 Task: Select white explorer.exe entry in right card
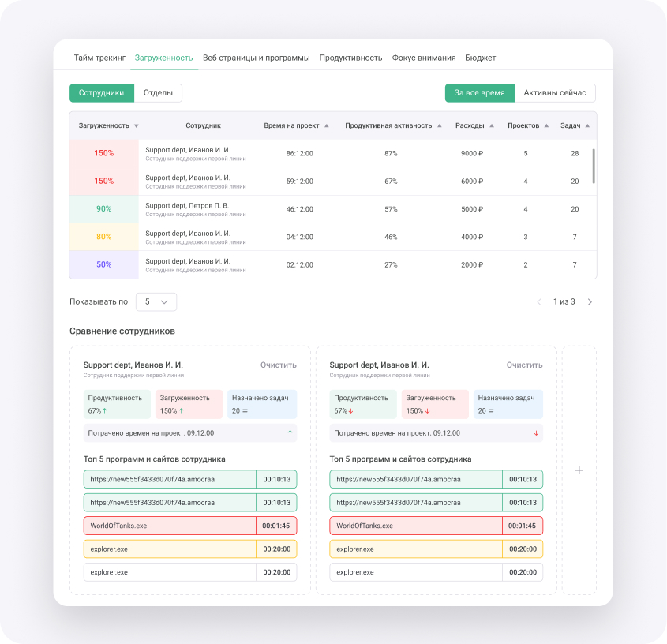point(437,572)
